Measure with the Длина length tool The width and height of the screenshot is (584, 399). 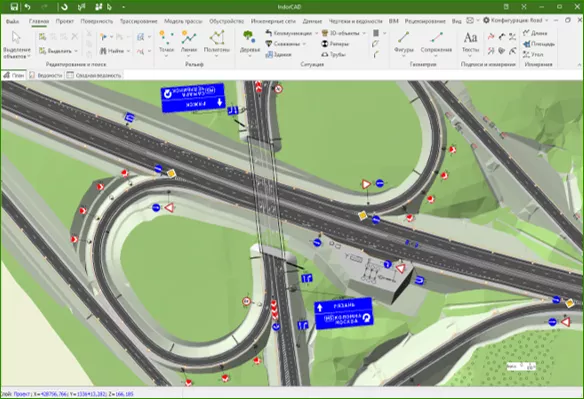click(535, 33)
